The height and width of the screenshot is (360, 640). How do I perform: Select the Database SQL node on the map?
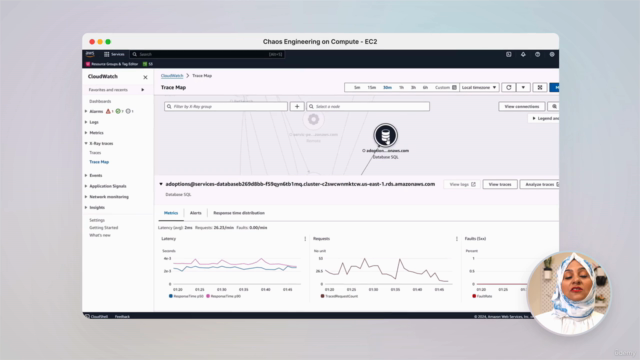point(385,135)
